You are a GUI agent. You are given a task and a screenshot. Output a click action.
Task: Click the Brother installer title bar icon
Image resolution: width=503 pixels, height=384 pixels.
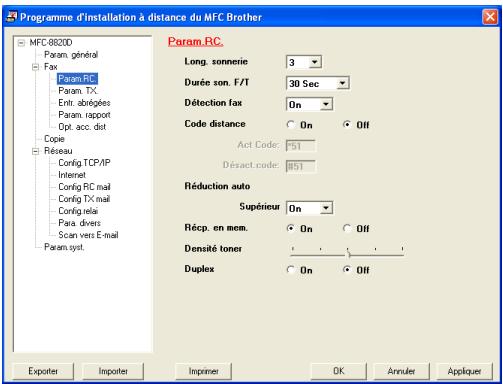(11, 17)
